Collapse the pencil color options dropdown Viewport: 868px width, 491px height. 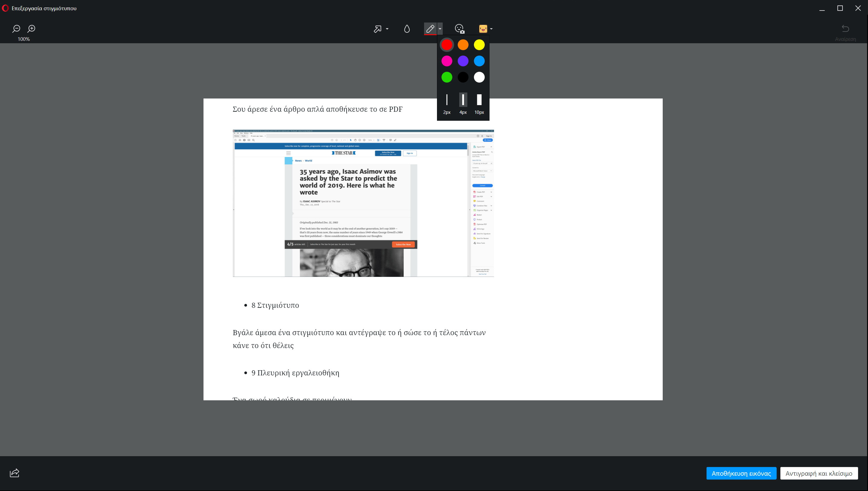coord(440,29)
